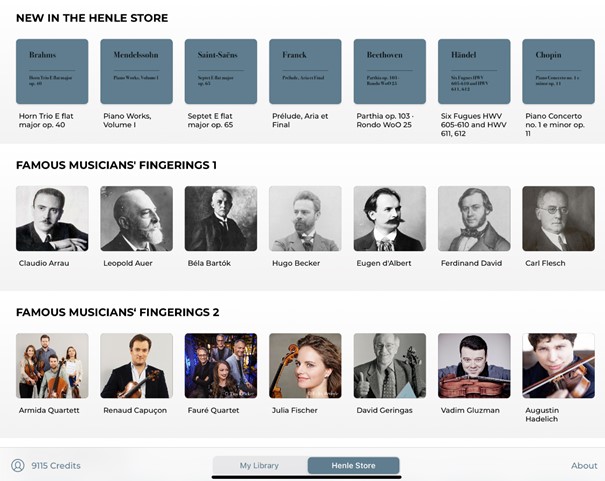Open Eugen d'Albert's portrait
Screen dimensions: 605x481
tap(389, 218)
